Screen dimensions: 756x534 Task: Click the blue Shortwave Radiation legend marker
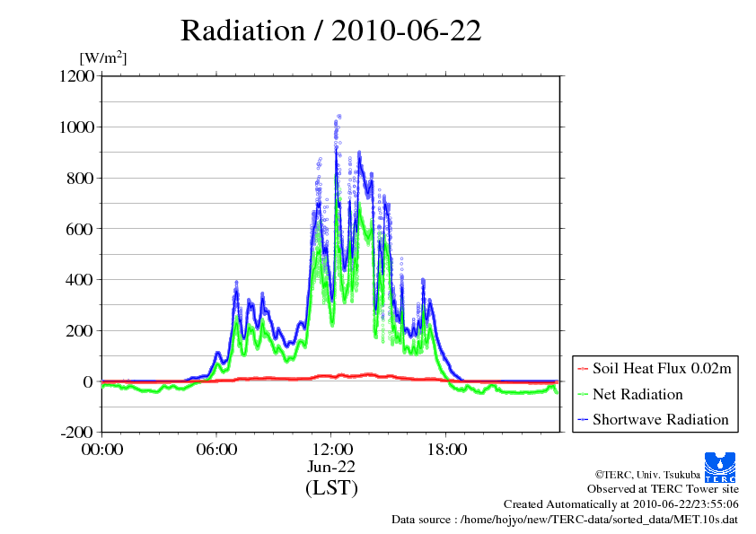(582, 419)
